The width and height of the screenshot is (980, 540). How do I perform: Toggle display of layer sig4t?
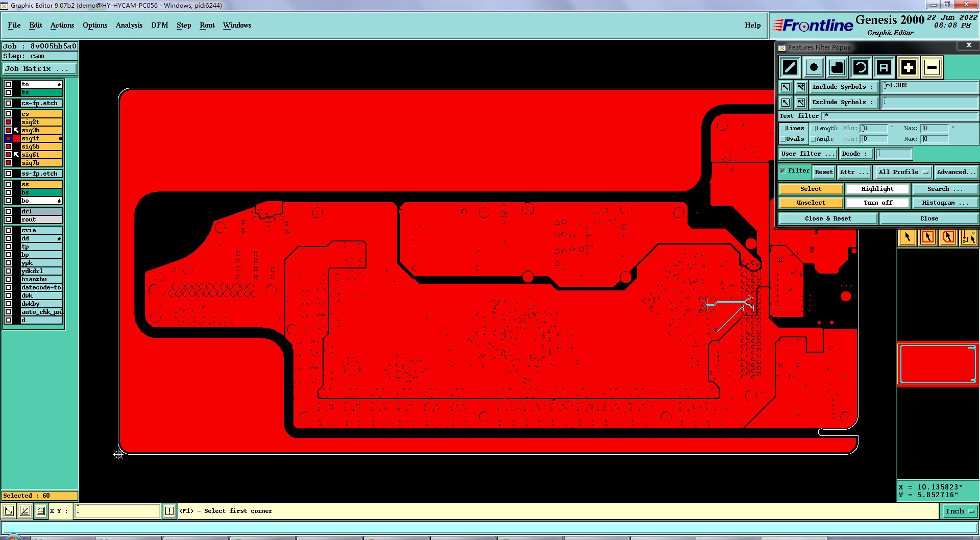(x=8, y=138)
